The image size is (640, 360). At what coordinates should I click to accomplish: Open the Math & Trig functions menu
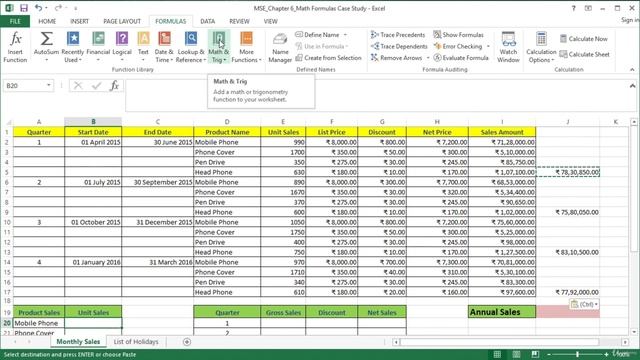(219, 47)
